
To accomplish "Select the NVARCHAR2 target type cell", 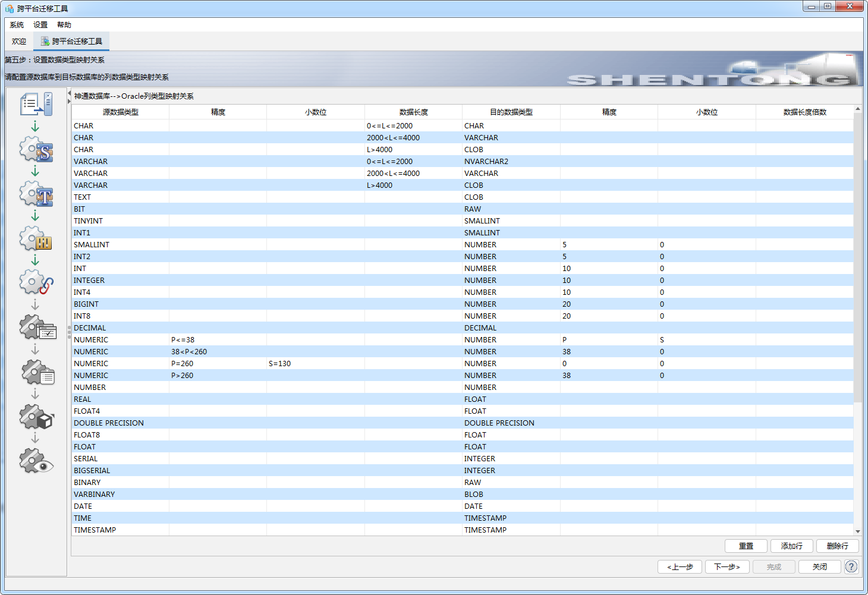I will click(510, 162).
